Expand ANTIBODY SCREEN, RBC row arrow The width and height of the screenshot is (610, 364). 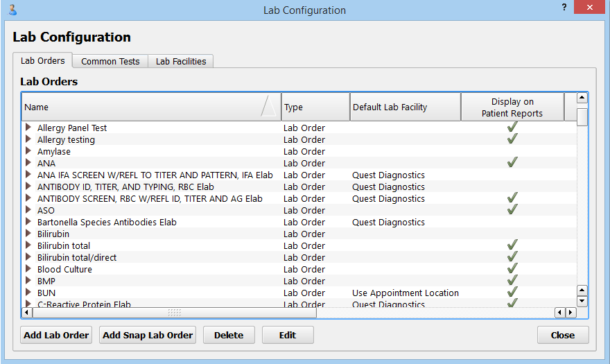28,198
